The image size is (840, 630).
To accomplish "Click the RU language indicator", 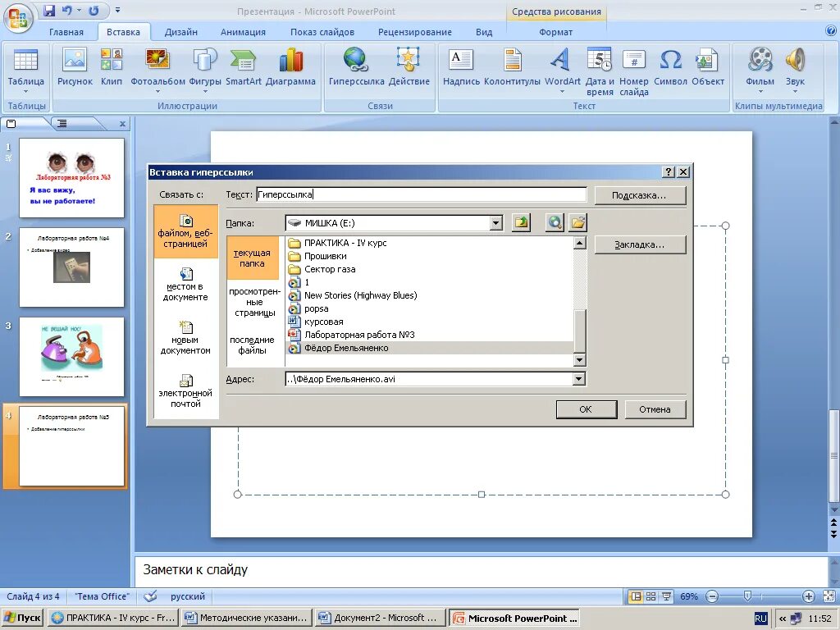I will (x=760, y=619).
